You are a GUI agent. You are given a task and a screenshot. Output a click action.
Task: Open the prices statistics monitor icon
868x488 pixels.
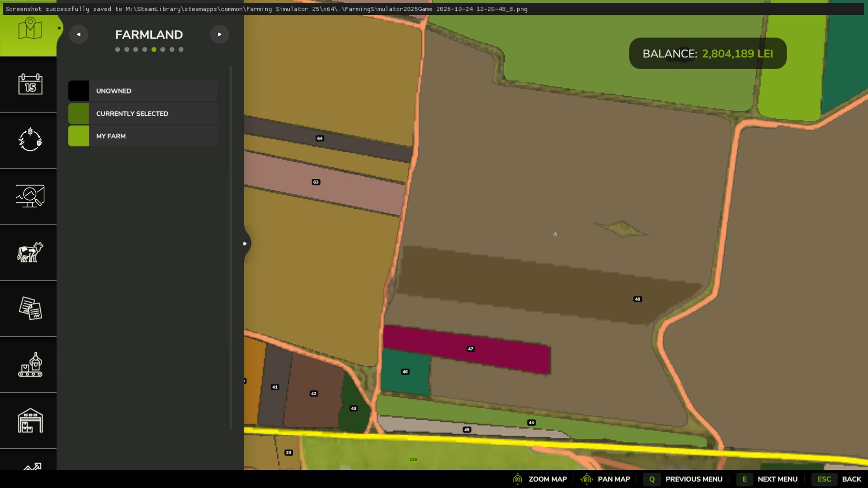tap(30, 196)
